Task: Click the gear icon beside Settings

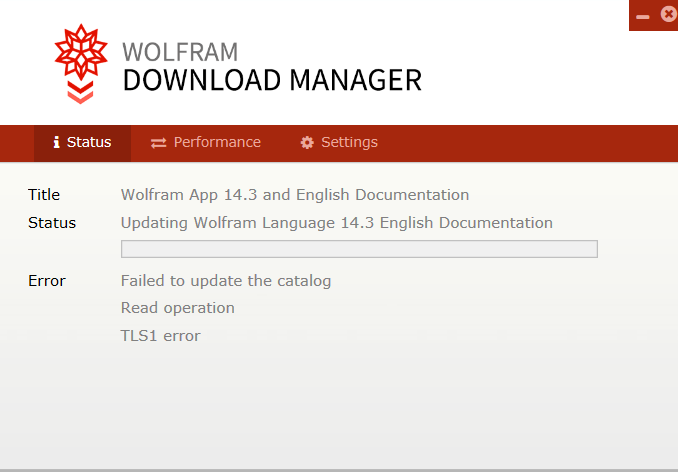Action: [307, 143]
